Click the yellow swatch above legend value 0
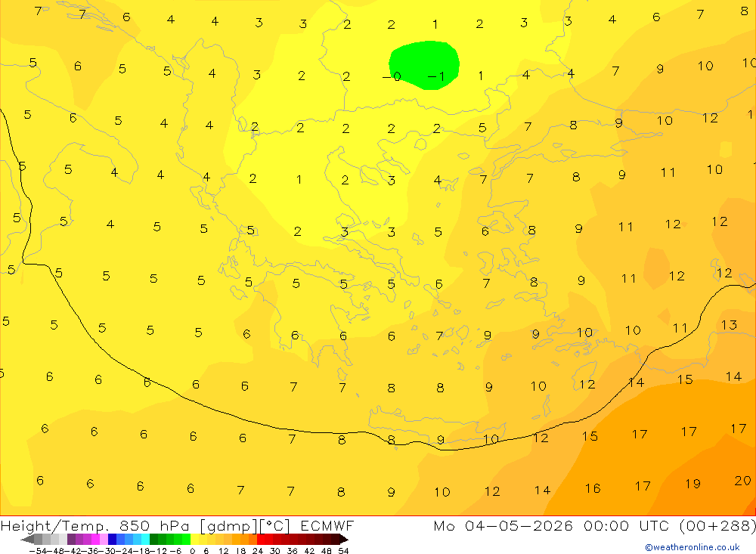The height and width of the screenshot is (554, 756). (x=194, y=539)
